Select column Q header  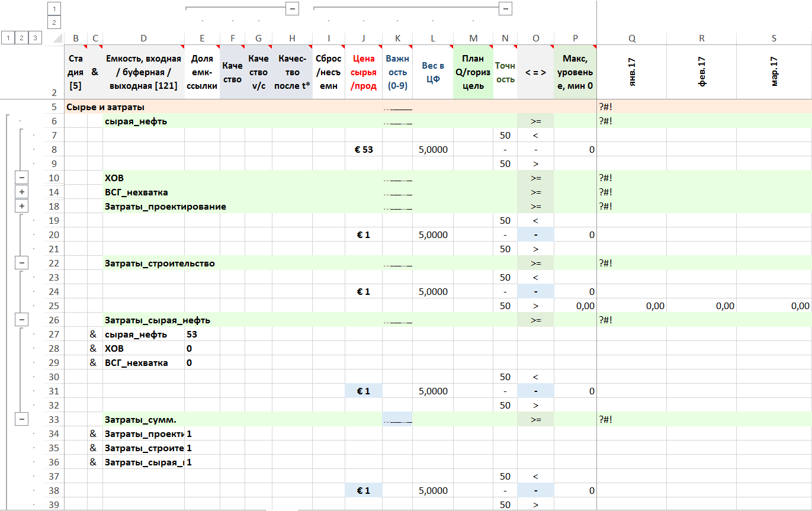[x=632, y=38]
